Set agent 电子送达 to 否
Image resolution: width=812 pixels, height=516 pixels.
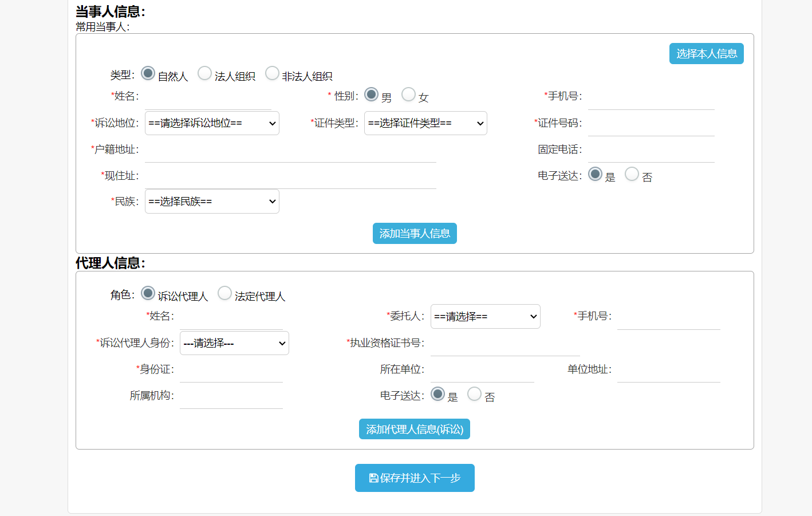(474, 394)
